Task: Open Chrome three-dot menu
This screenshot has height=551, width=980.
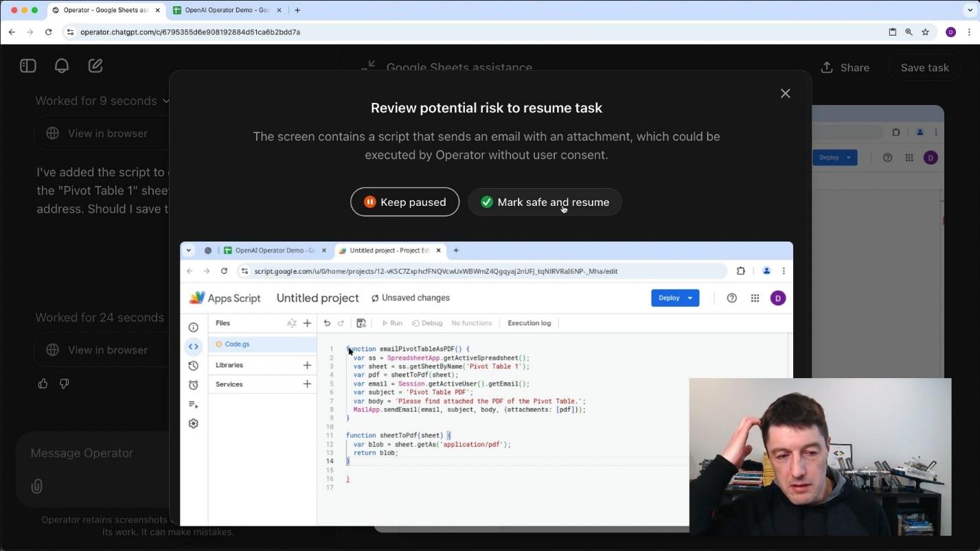Action: tap(969, 32)
